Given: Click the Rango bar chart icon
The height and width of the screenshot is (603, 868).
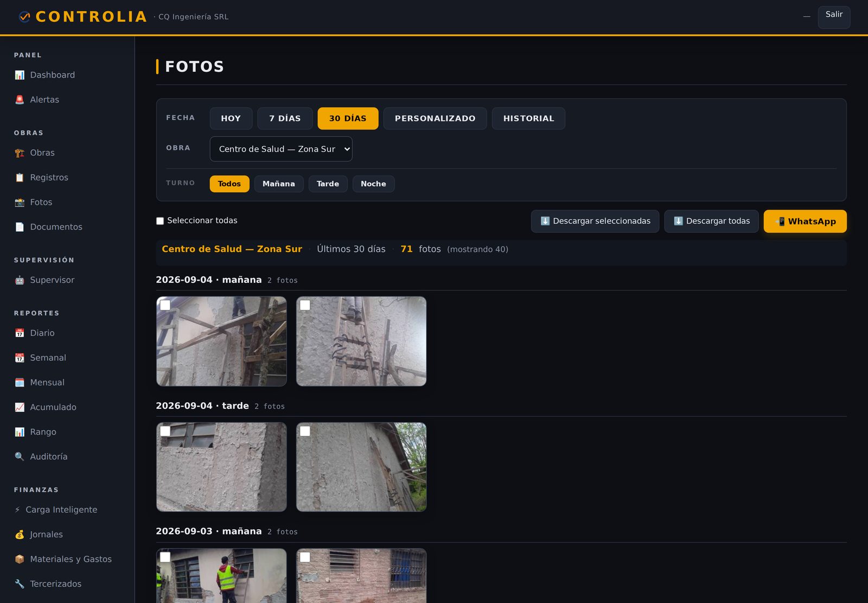Looking at the screenshot, I should pos(20,432).
